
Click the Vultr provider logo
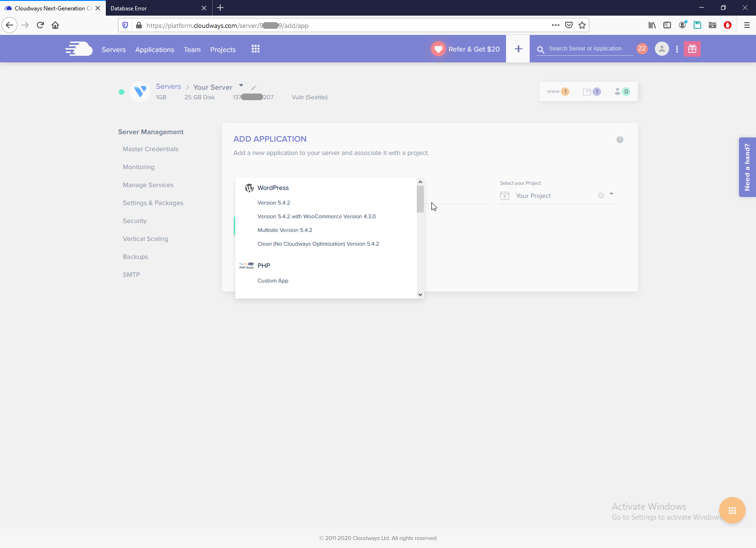[x=140, y=91]
